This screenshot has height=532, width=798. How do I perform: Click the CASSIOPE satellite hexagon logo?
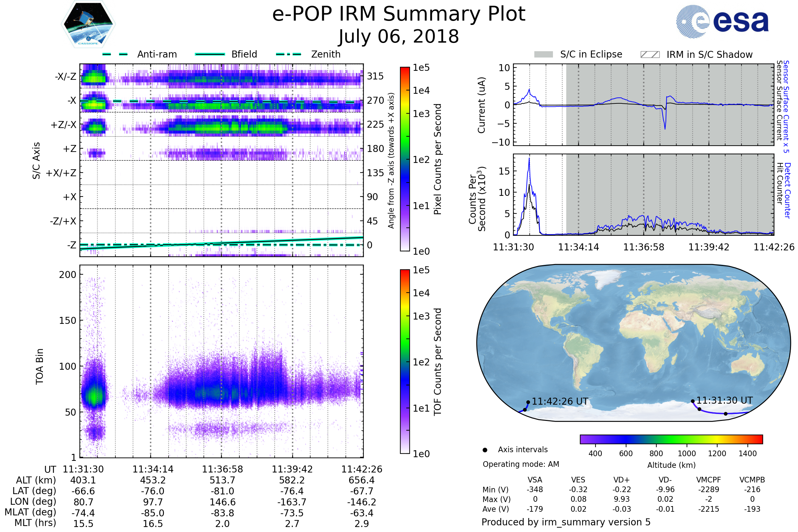[x=88, y=24]
